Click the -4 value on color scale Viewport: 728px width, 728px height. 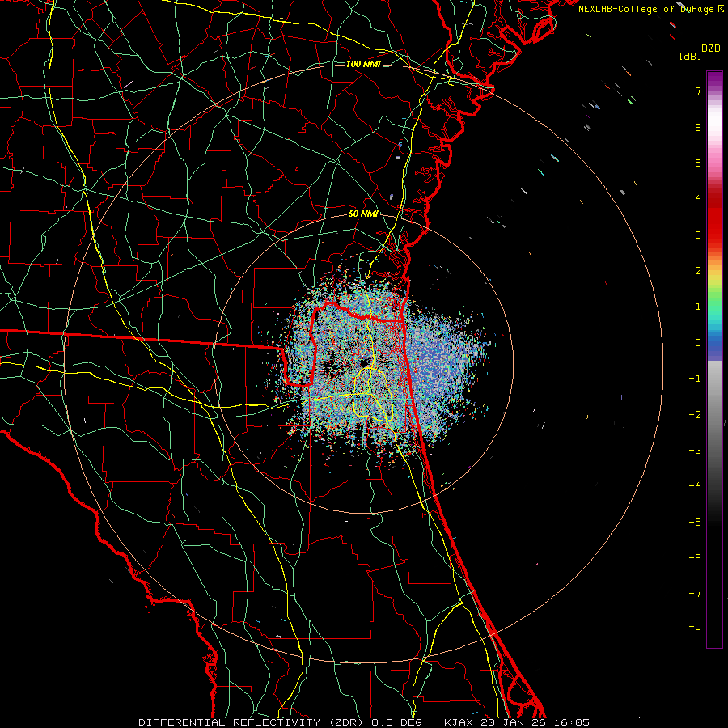pyautogui.click(x=695, y=485)
